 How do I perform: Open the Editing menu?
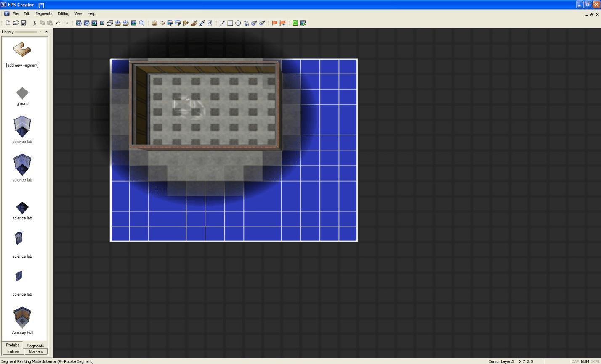point(63,13)
